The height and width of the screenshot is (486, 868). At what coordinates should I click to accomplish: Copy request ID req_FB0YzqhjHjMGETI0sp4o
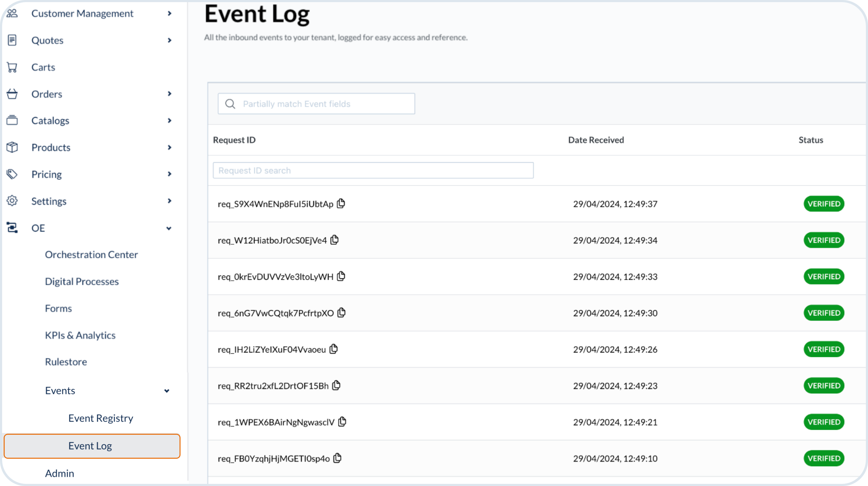pyautogui.click(x=338, y=458)
